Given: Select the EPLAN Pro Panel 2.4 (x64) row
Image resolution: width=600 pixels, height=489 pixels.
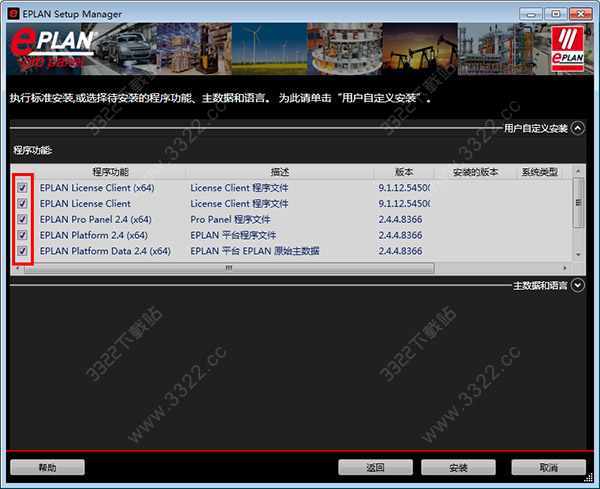Looking at the screenshot, I should point(292,219).
